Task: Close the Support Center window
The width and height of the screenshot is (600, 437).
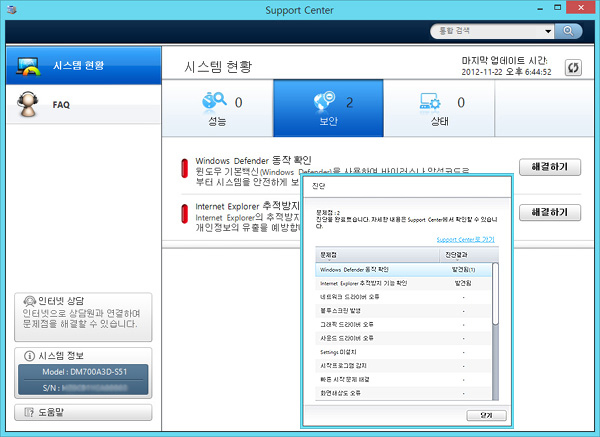Action: [x=581, y=8]
